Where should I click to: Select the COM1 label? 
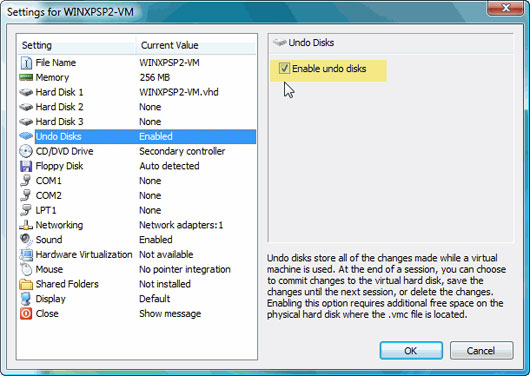point(49,181)
